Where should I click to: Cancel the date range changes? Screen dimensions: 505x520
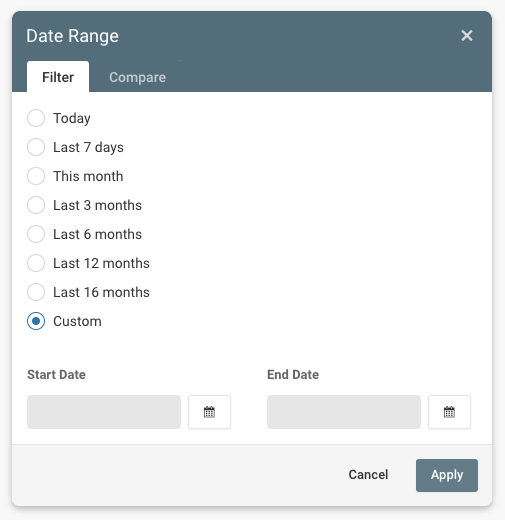tap(368, 475)
